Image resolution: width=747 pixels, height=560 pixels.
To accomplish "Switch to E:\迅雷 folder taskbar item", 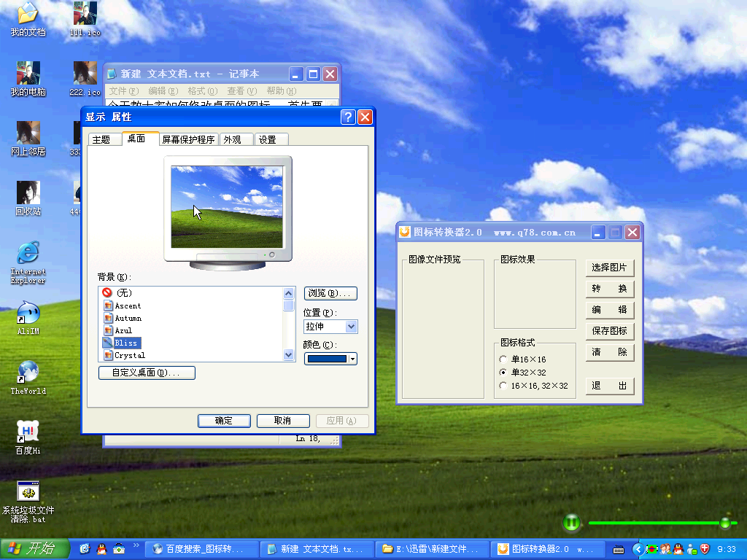I will 433,550.
